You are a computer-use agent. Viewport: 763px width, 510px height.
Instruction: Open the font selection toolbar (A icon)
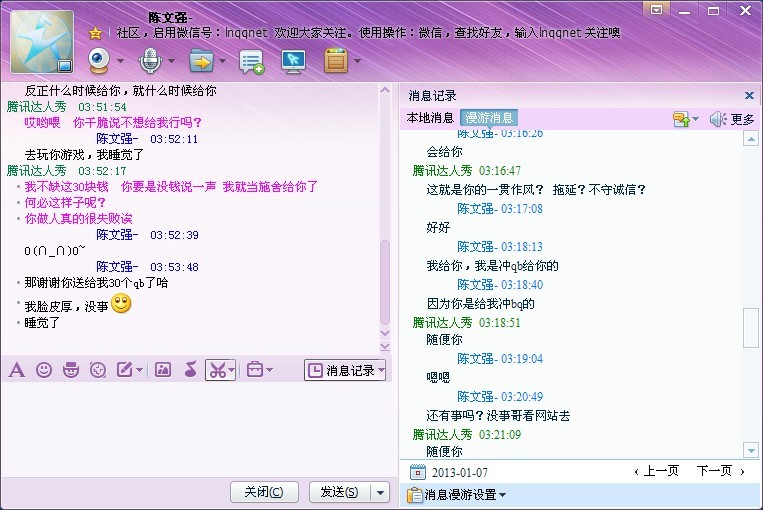17,370
